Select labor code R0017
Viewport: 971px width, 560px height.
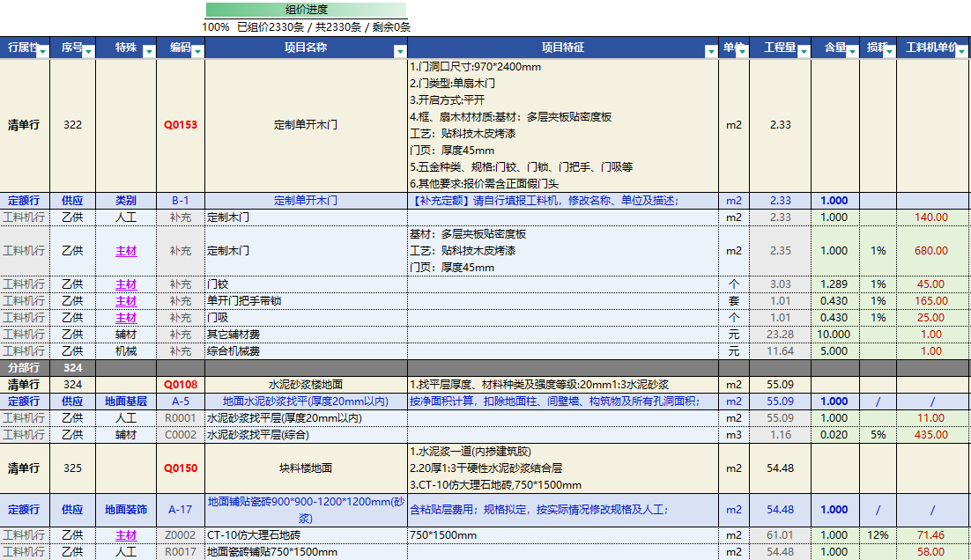(x=181, y=552)
